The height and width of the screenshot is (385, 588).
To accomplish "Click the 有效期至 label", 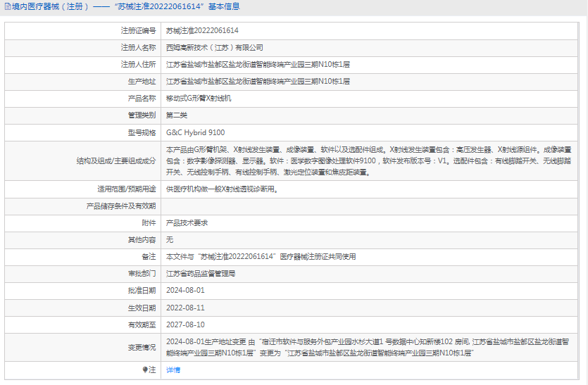I will click(x=142, y=324).
